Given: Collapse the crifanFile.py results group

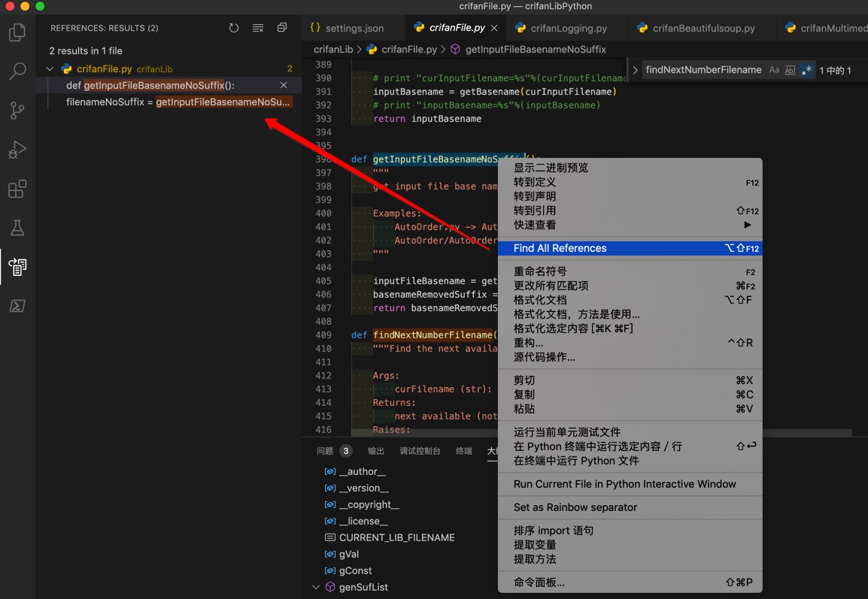Looking at the screenshot, I should [x=50, y=68].
